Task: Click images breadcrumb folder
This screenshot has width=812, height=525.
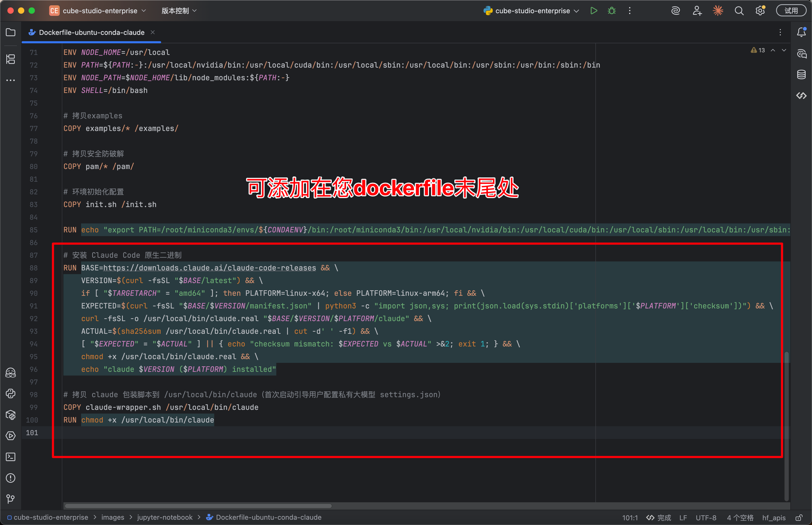Action: click(113, 518)
